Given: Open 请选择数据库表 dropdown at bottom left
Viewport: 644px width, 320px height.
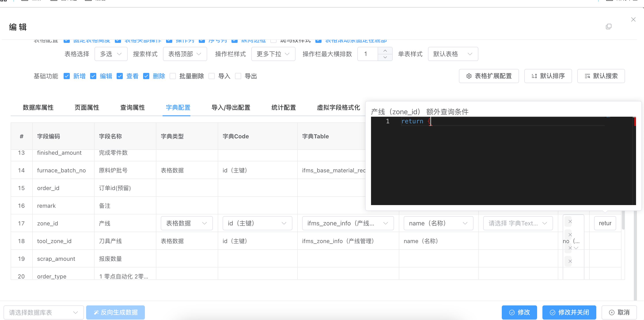Looking at the screenshot, I should (x=44, y=312).
